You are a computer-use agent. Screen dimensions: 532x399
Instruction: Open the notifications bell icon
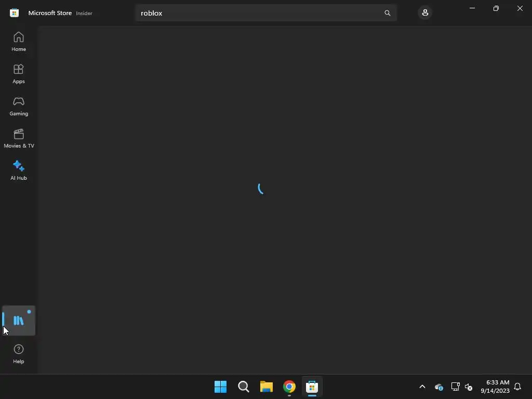(517, 387)
